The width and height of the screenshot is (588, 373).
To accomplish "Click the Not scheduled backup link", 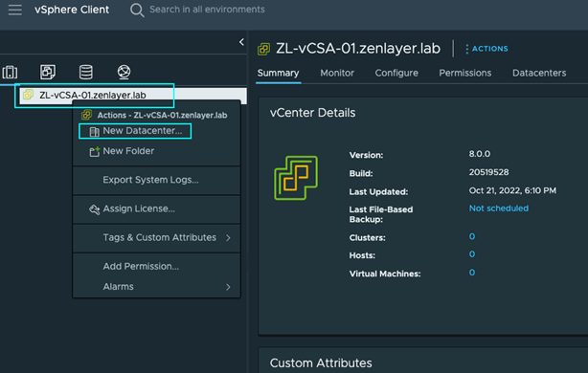I will 499,208.
